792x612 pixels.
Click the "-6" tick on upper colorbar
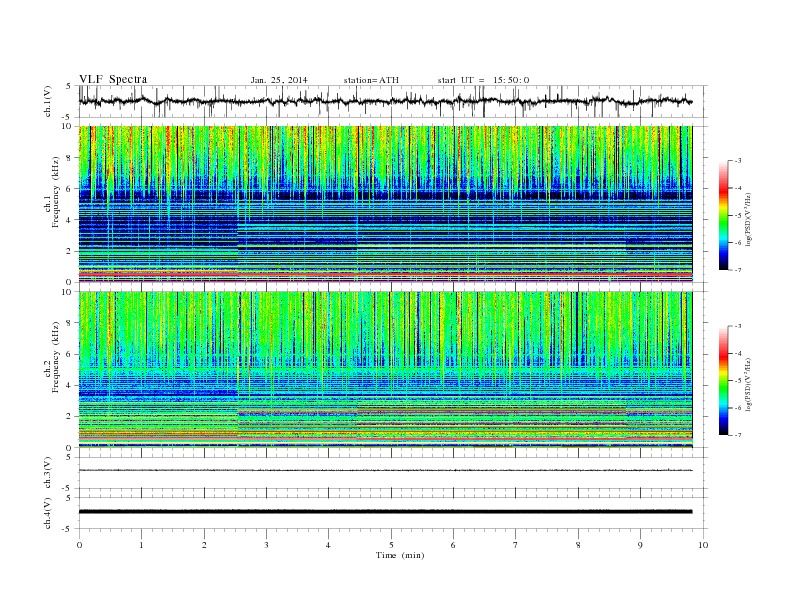coord(738,243)
